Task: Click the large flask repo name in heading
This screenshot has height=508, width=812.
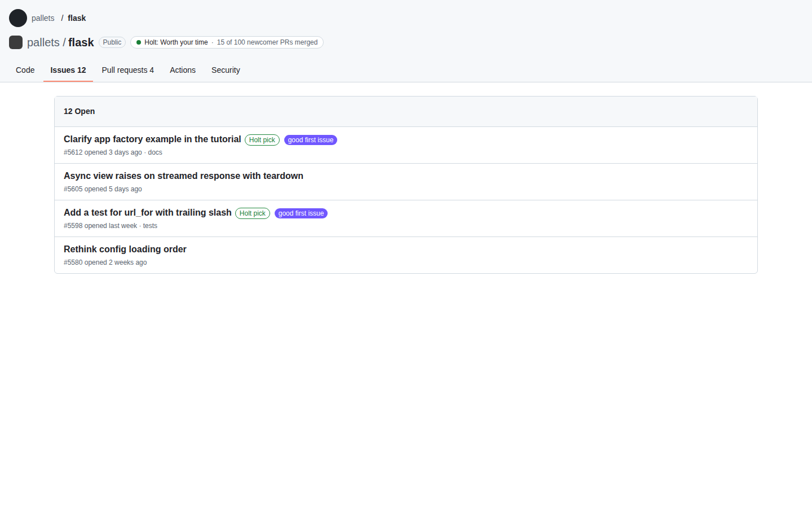Action: (x=81, y=42)
